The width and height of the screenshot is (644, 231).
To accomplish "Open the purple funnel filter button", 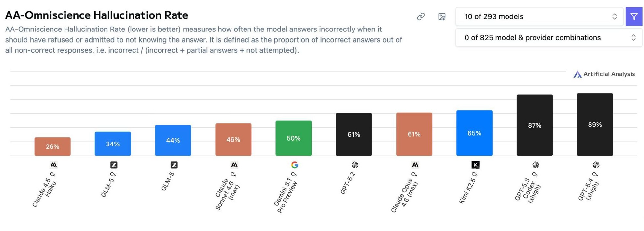I will [634, 17].
